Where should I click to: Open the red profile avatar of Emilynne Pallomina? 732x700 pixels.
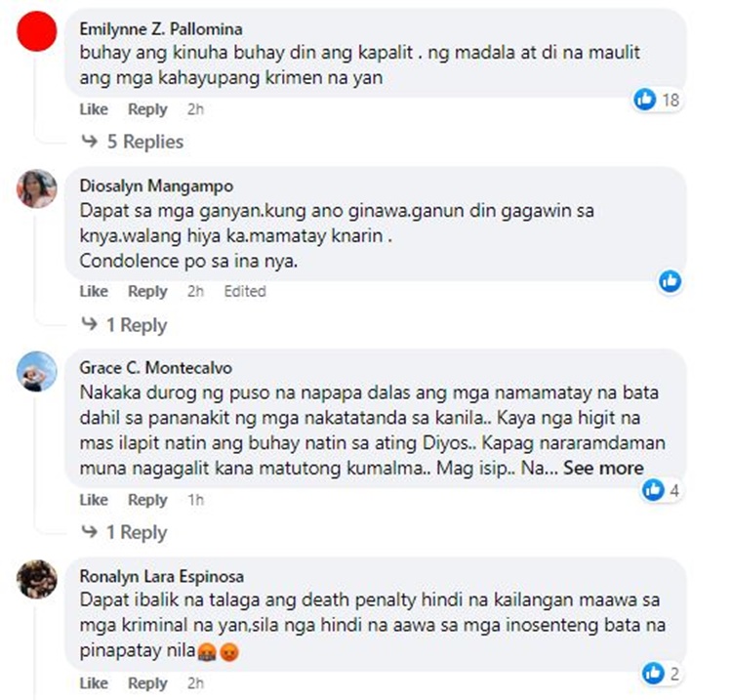click(x=37, y=31)
